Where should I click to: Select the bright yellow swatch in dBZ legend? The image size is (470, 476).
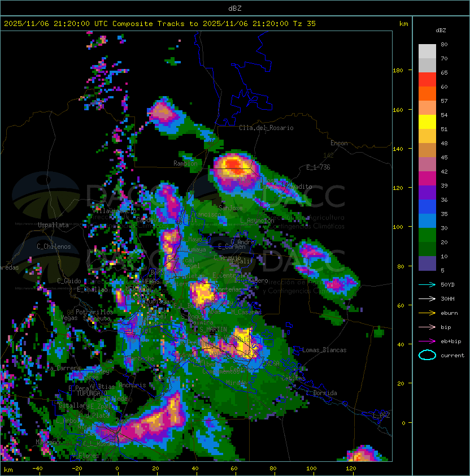(427, 122)
